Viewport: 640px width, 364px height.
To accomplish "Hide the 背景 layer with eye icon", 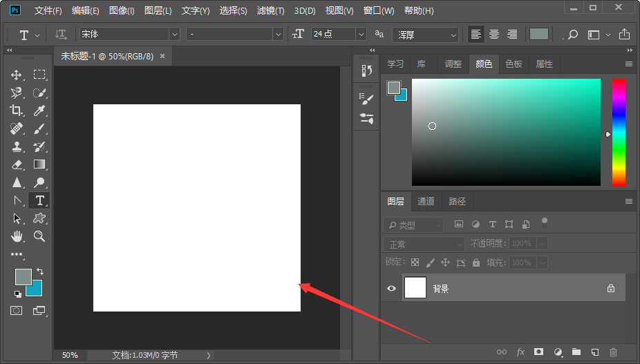I will [391, 288].
